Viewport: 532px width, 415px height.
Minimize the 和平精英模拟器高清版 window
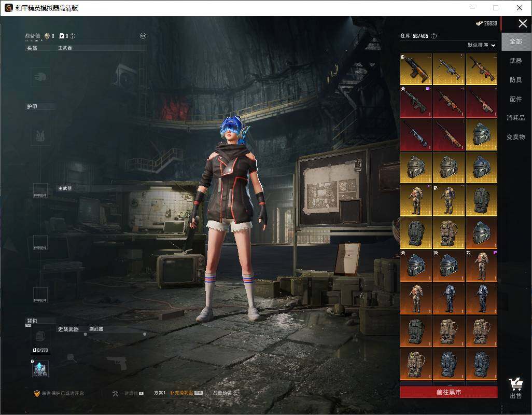pos(472,8)
